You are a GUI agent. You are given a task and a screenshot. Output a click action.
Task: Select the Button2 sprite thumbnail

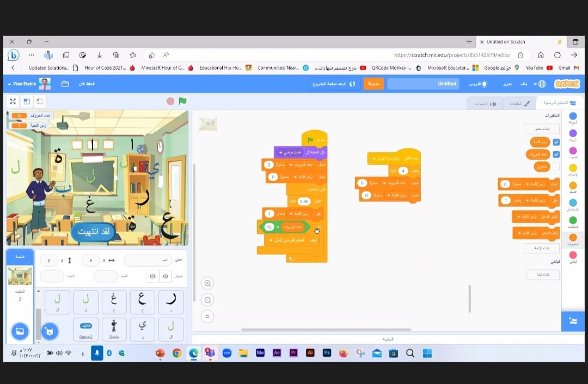(x=86, y=329)
